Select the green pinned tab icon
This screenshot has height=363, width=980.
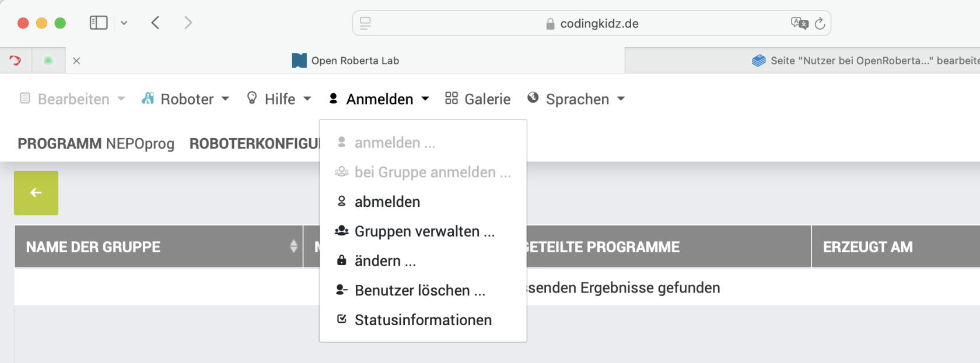[48, 60]
